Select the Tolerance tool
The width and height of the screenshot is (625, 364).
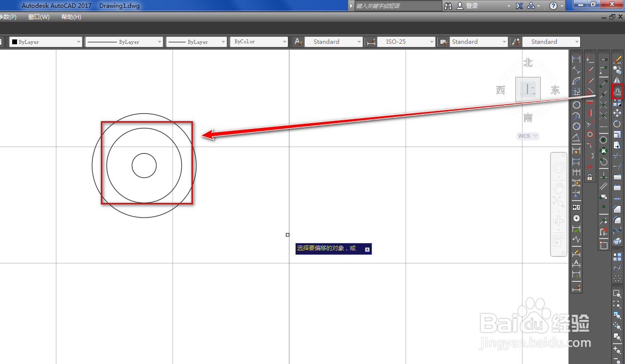coord(576,207)
